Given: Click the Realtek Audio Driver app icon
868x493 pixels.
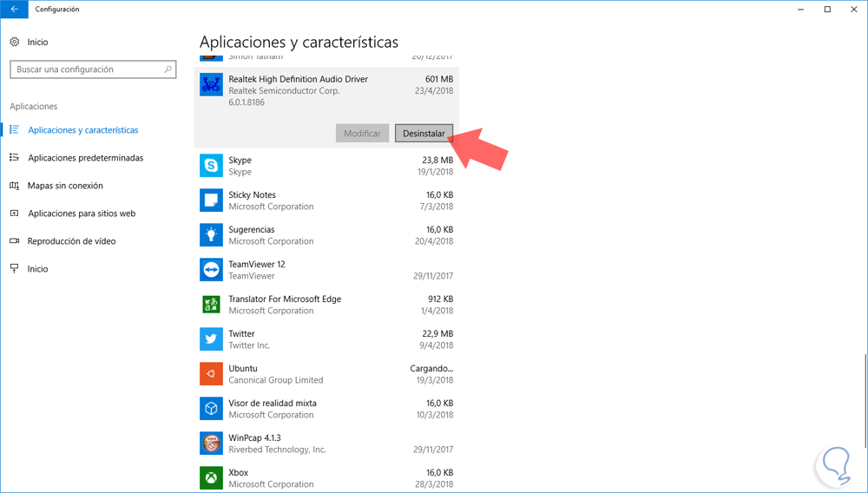Looking at the screenshot, I should pos(211,85).
